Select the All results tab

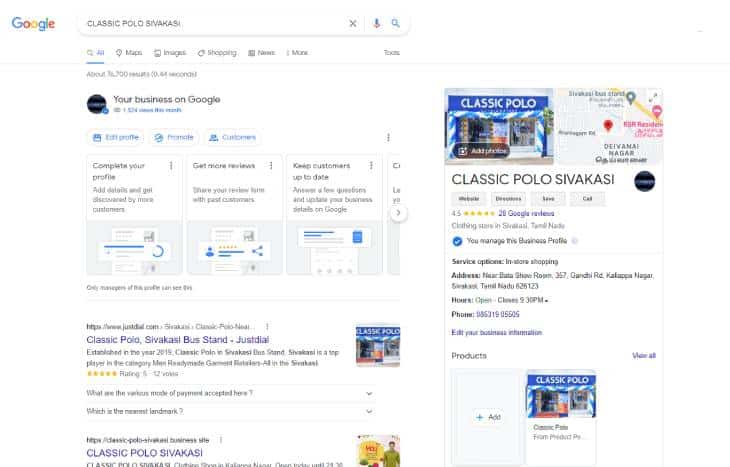pos(95,53)
